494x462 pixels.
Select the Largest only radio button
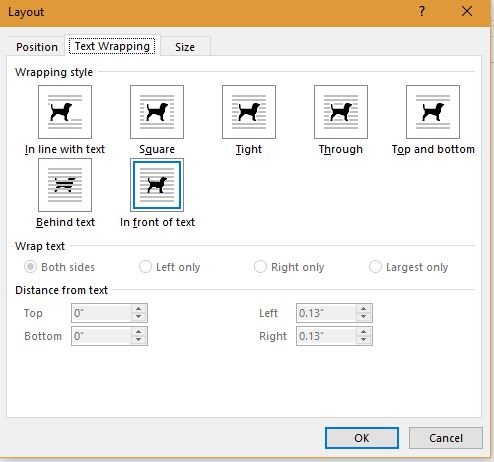click(375, 267)
